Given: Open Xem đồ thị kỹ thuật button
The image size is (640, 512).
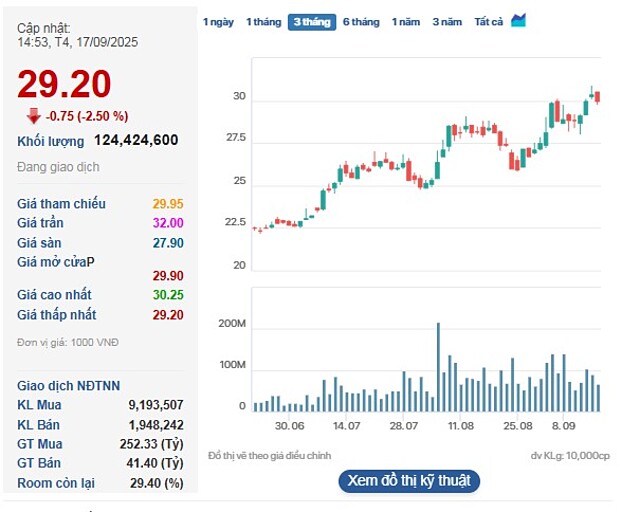Looking at the screenshot, I should (409, 481).
